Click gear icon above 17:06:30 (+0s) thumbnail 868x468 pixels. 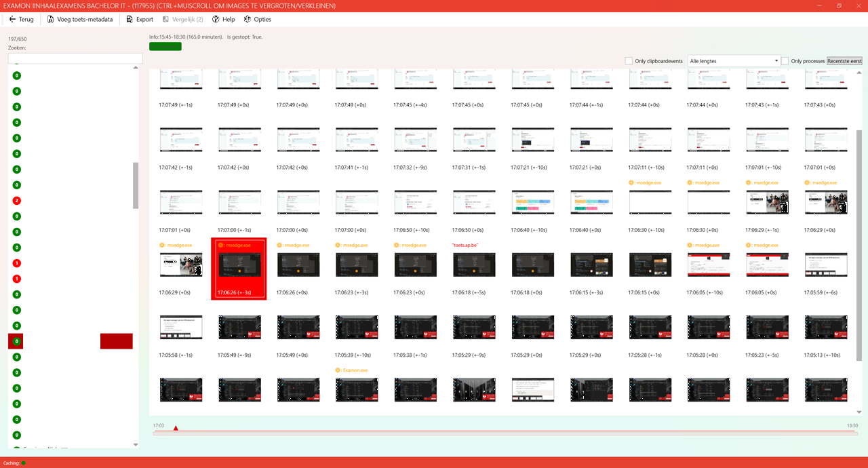click(x=690, y=183)
